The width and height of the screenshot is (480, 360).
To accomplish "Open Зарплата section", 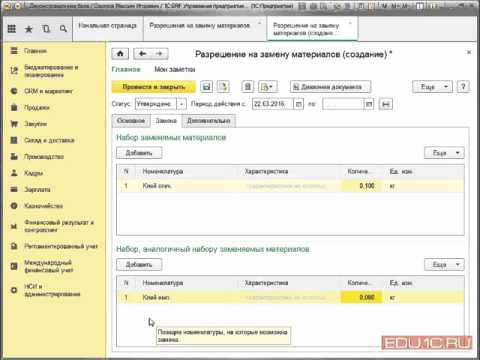I will 37,189.
